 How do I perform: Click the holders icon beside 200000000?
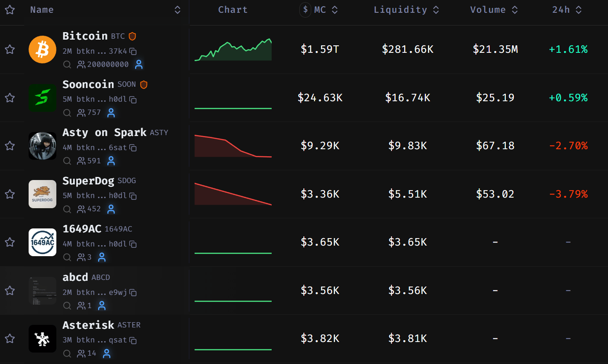point(81,65)
